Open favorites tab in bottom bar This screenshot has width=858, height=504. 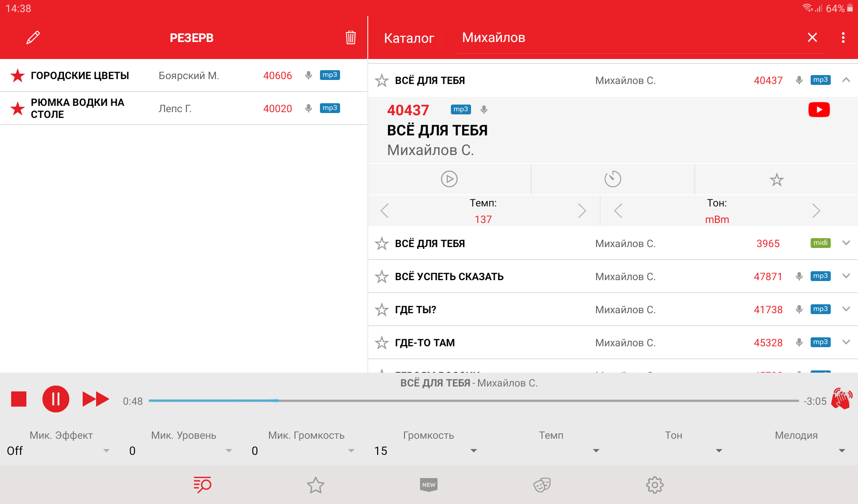(315, 485)
